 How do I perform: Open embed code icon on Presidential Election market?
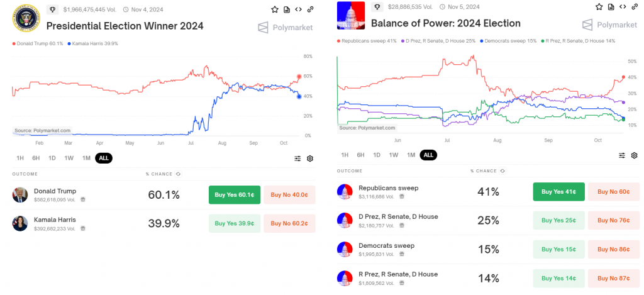(298, 9)
